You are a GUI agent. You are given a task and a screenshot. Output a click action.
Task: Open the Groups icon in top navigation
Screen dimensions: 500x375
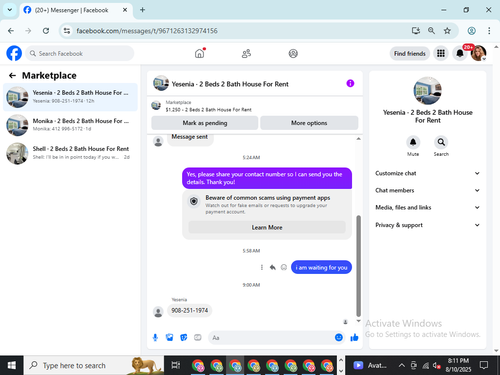click(293, 53)
